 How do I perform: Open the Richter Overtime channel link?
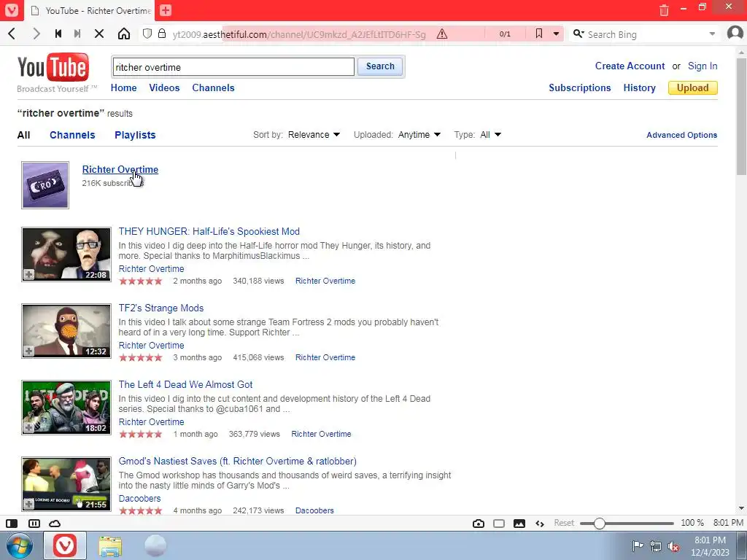120,169
